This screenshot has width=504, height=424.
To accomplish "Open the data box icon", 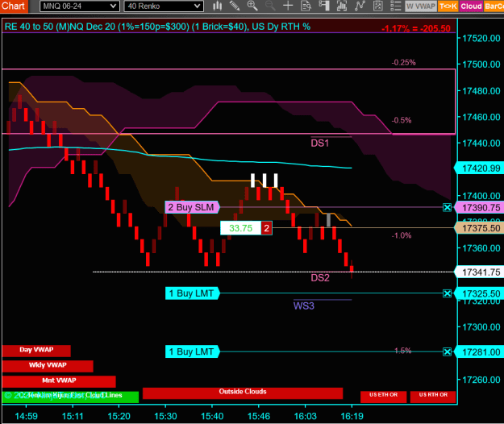I will (x=306, y=6).
